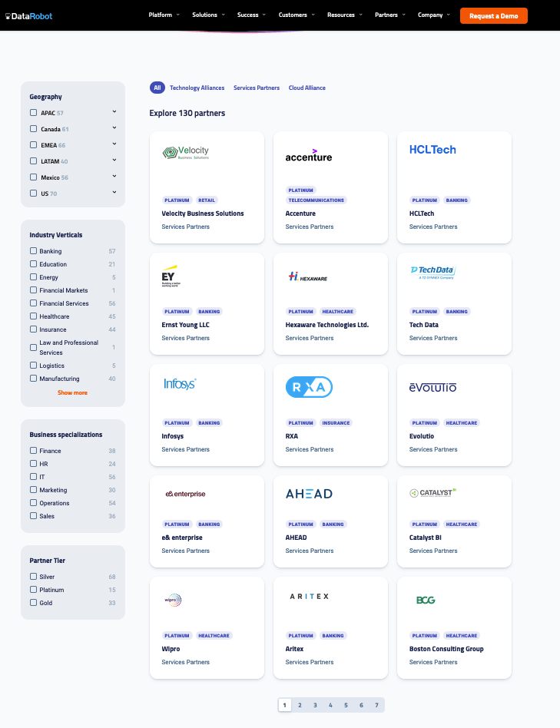Select the All partners tab

(x=157, y=88)
